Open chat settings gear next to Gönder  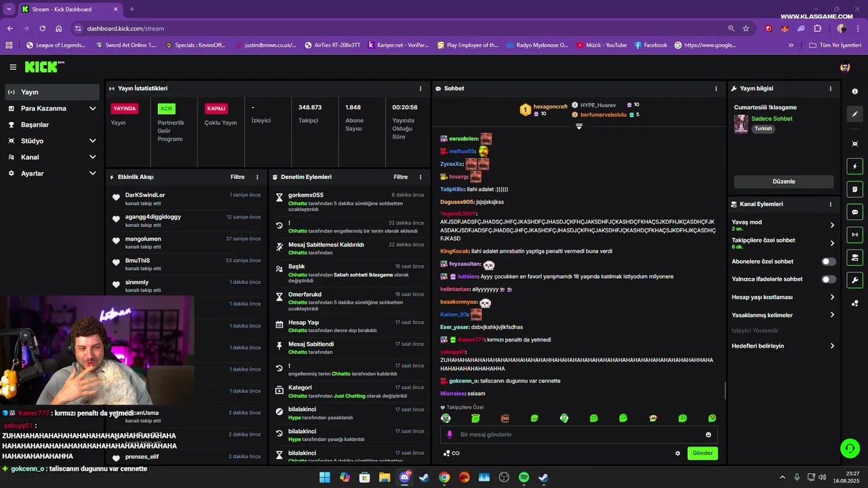pos(677,453)
